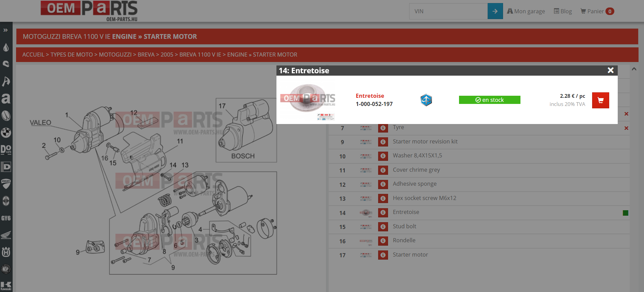
Task: Open info icon for Hex socket screw
Action: coord(383,198)
